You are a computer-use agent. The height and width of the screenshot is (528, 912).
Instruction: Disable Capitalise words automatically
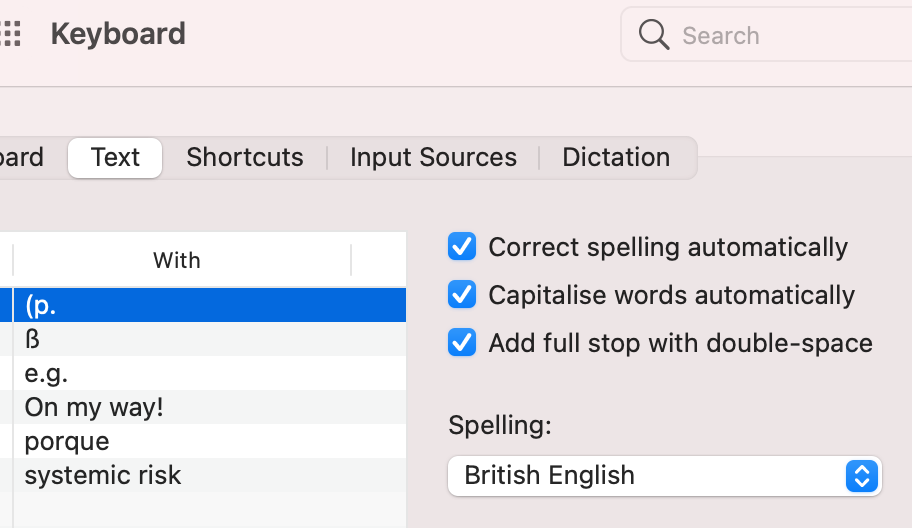tap(462, 295)
